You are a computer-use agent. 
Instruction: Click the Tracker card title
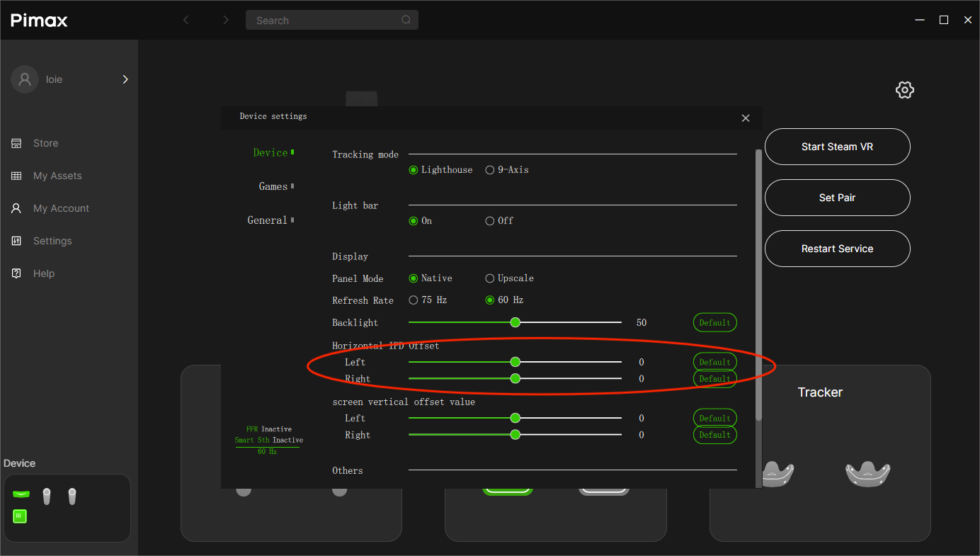coord(820,392)
